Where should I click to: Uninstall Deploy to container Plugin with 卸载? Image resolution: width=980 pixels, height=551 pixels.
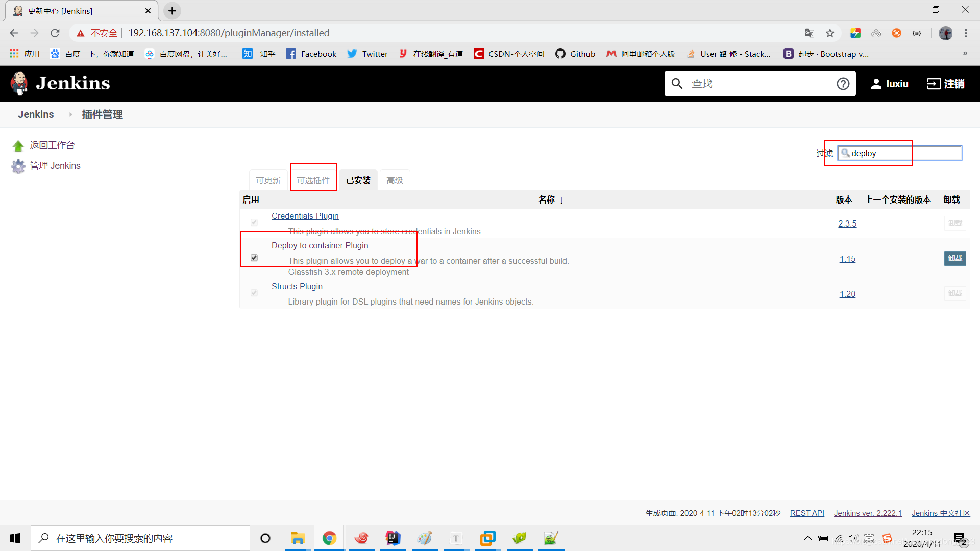955,258
